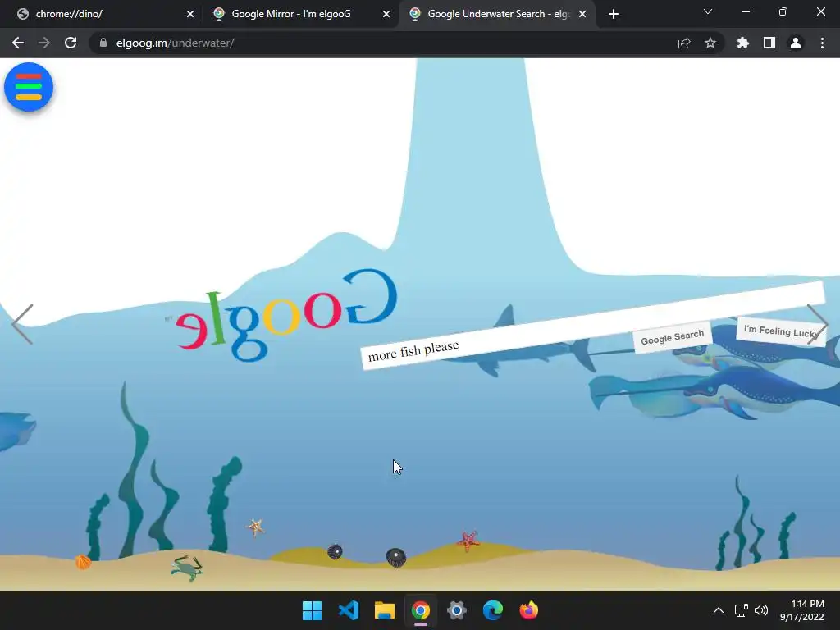Reload the underwater page
Viewport: 840px width, 630px height.
click(71, 43)
